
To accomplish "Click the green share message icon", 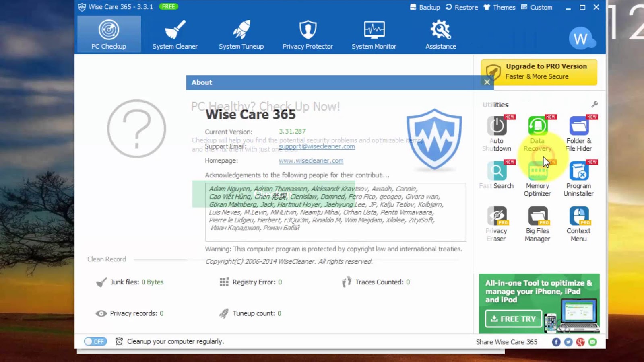I will 592,342.
